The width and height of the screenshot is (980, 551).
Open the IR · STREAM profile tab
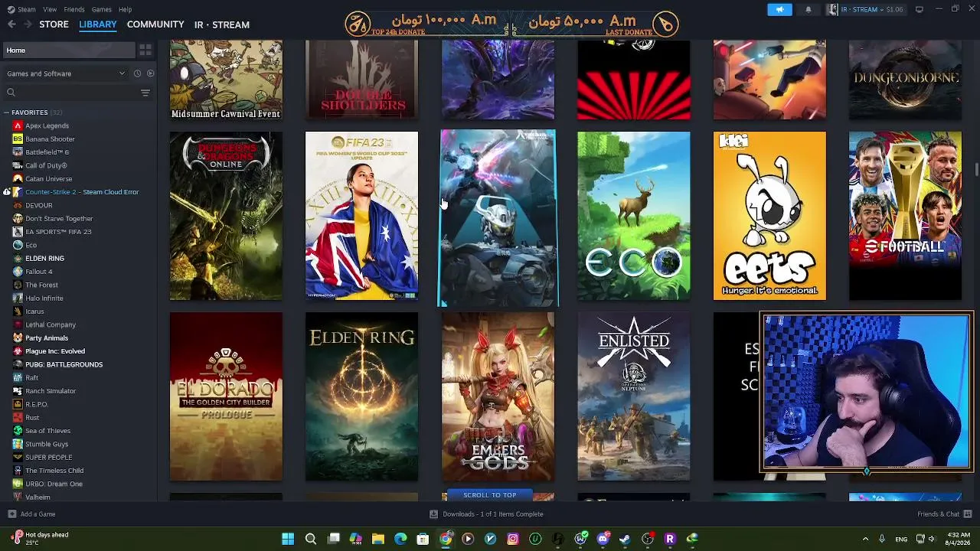click(x=222, y=24)
